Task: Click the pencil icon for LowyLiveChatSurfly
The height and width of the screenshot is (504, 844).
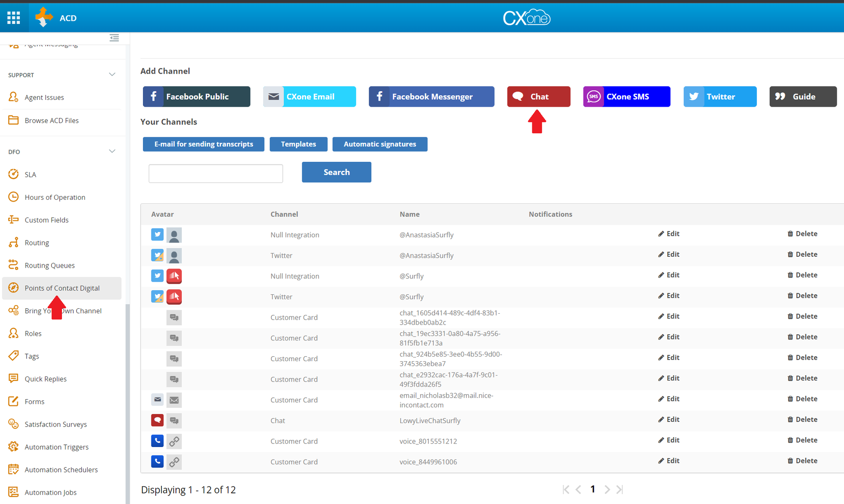Action: [x=661, y=419]
